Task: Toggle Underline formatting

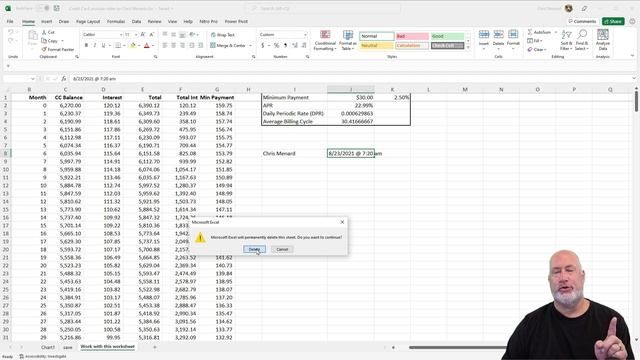Action: tap(103, 45)
